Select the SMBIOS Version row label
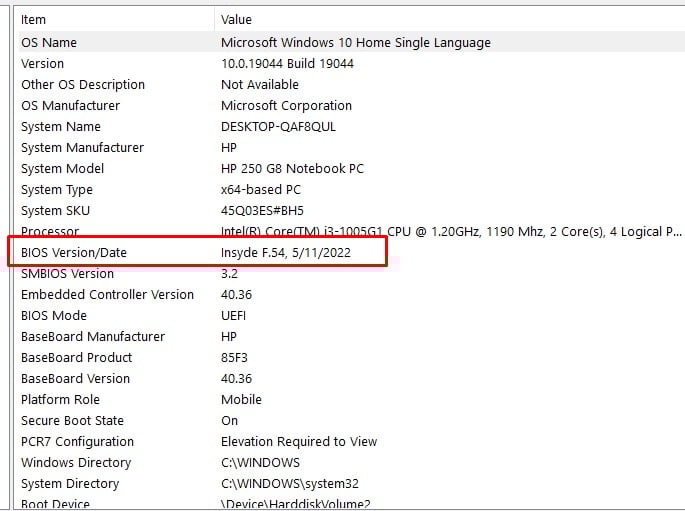This screenshot has height=511, width=685. coord(67,273)
